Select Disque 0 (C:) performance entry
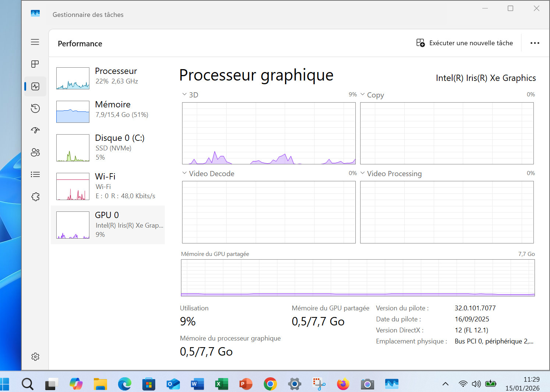 click(x=108, y=147)
